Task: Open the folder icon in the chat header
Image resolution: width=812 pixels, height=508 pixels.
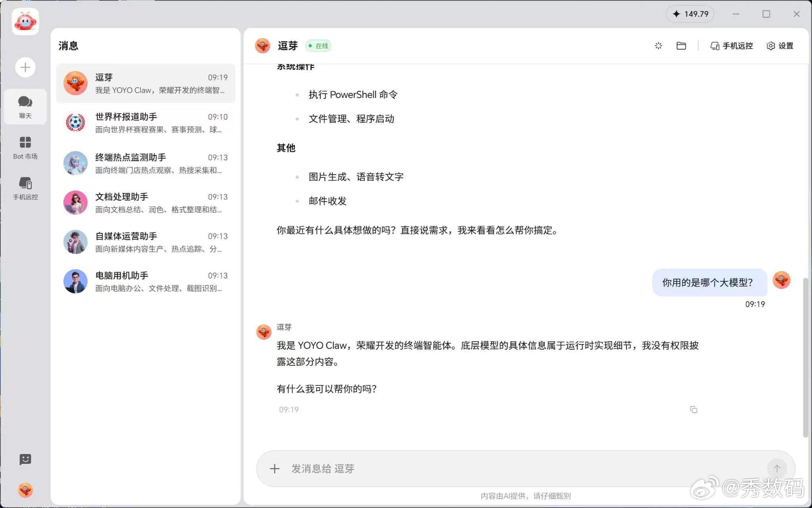Action: 681,46
